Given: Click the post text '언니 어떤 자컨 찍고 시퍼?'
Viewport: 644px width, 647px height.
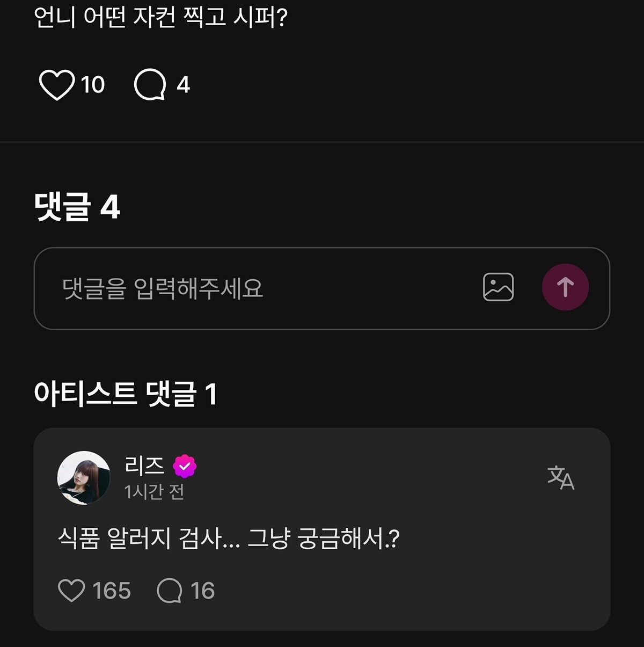Looking at the screenshot, I should [161, 17].
